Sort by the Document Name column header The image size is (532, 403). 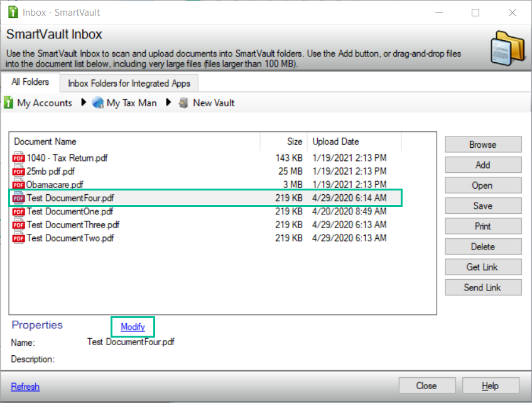pos(134,141)
